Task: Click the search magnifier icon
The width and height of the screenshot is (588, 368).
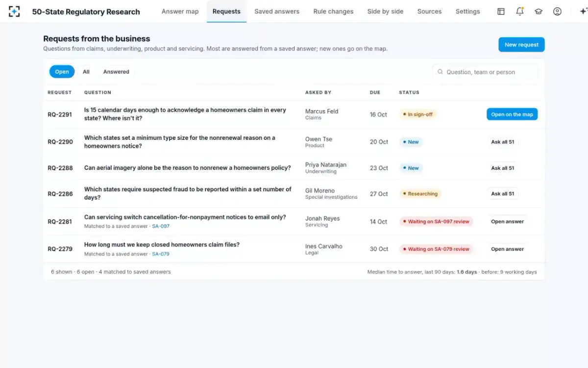Action: click(x=440, y=72)
